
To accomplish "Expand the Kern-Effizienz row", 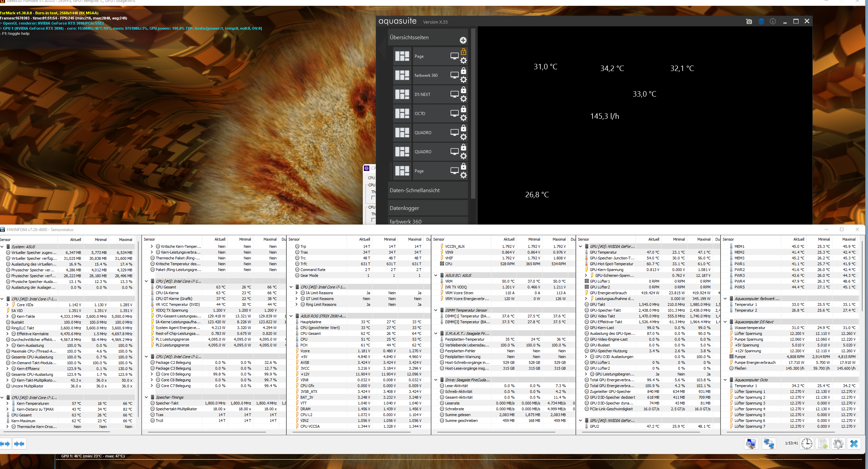I will click(x=8, y=369).
